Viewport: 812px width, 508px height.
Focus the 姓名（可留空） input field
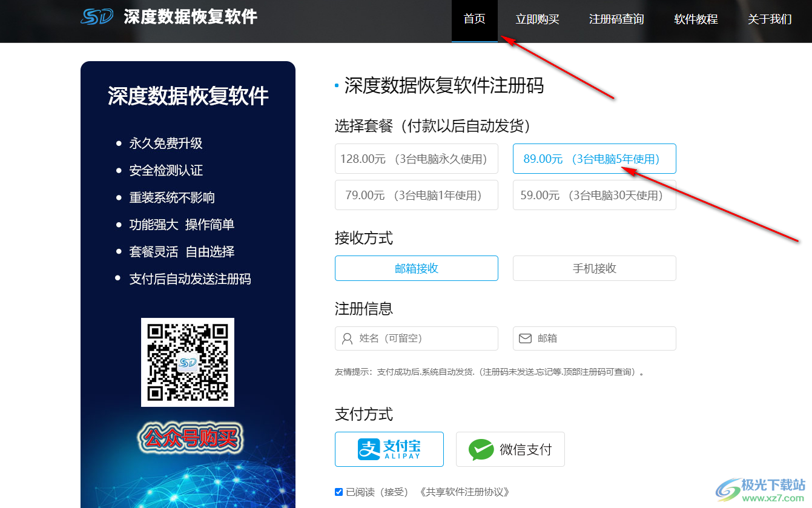[x=417, y=338]
